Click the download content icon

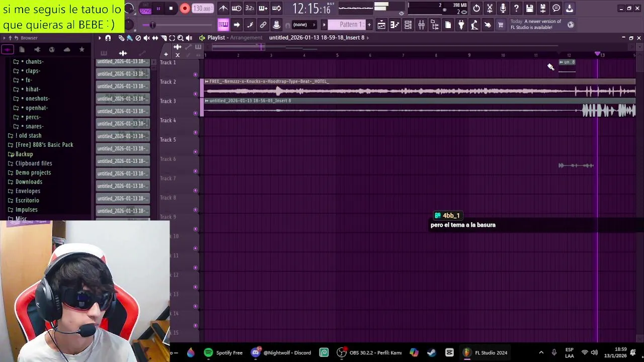click(x=570, y=8)
